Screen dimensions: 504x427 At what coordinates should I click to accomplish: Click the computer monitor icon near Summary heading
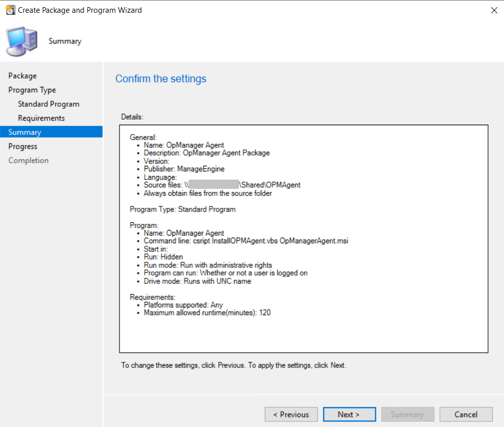tap(22, 40)
